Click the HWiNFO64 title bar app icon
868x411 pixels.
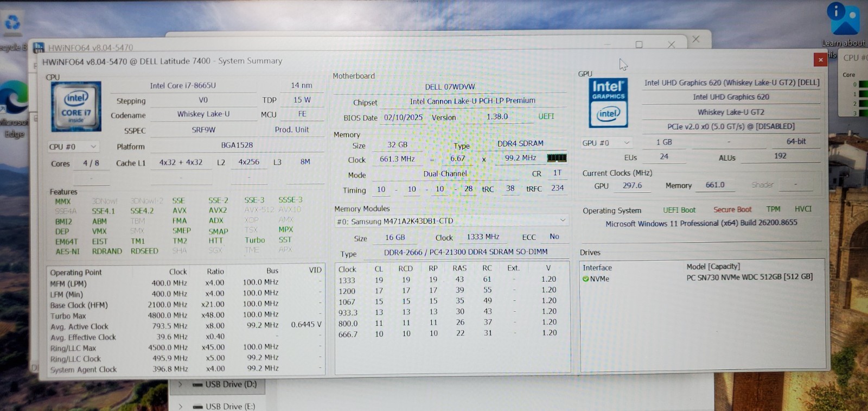click(x=39, y=48)
